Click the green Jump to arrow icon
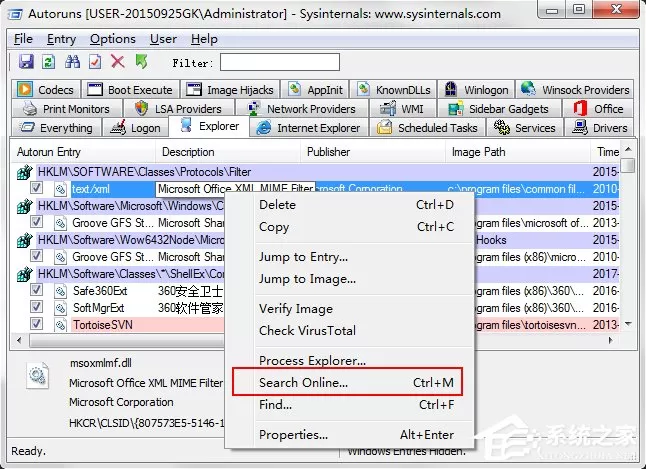 [141, 61]
